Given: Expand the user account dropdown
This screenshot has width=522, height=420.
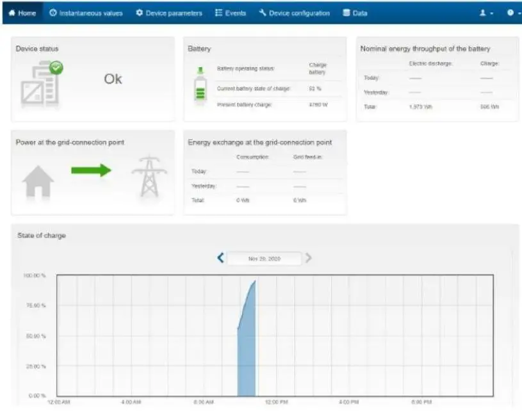Looking at the screenshot, I should coord(486,13).
